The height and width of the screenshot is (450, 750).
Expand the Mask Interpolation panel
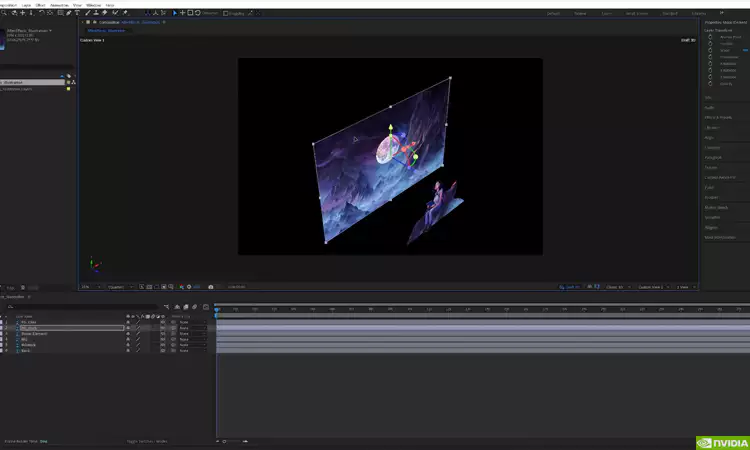coord(720,238)
